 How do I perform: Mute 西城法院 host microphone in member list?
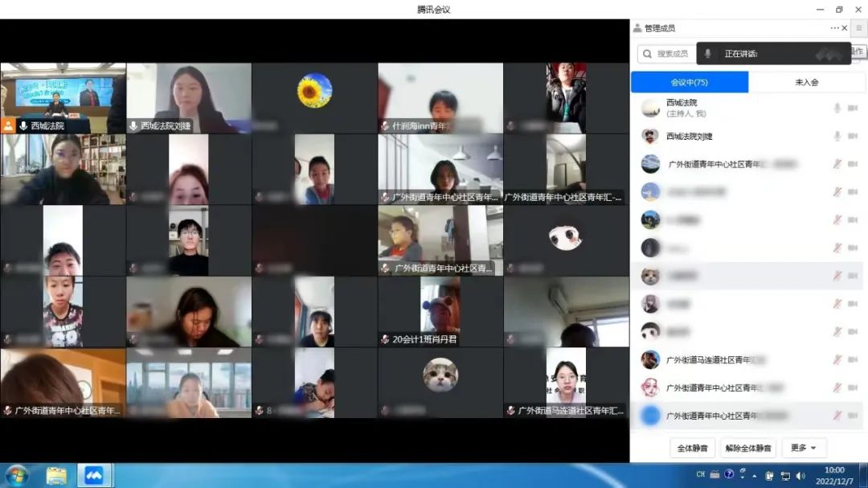point(837,108)
